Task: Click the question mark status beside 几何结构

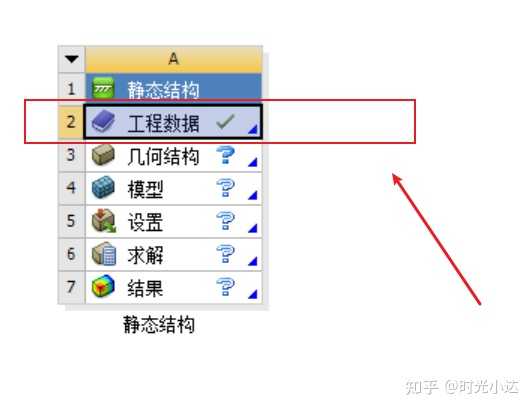Action: [225, 155]
